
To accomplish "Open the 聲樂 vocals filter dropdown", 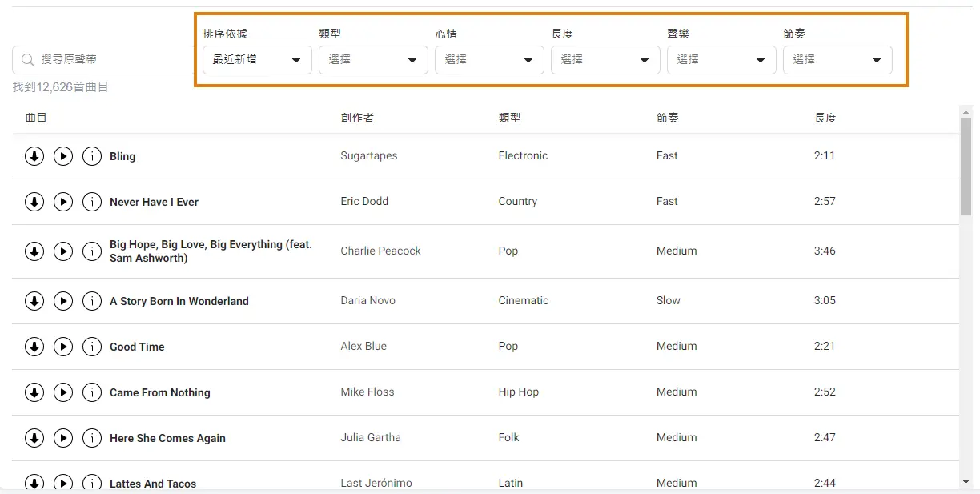I will pos(721,60).
